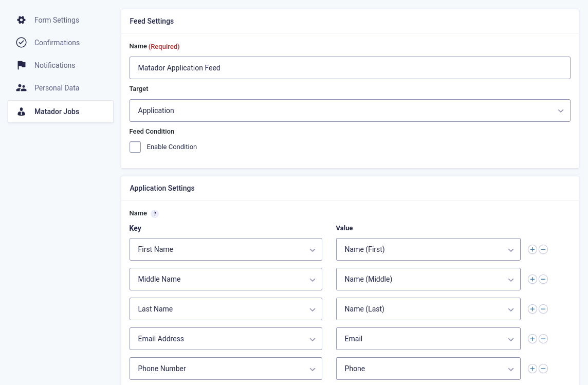Open the Email value dropdown
The image size is (588, 385).
tap(428, 339)
